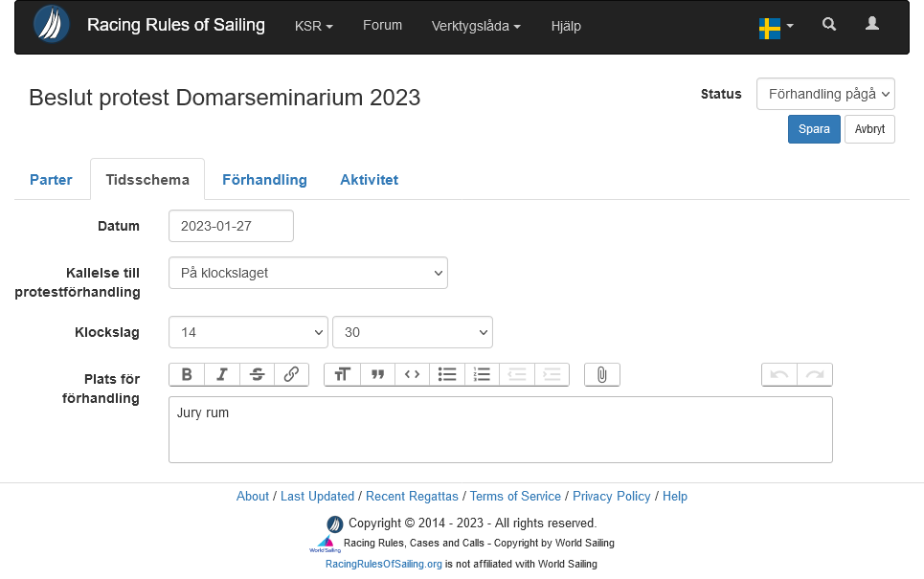Expand the Status dropdown

[x=825, y=94]
